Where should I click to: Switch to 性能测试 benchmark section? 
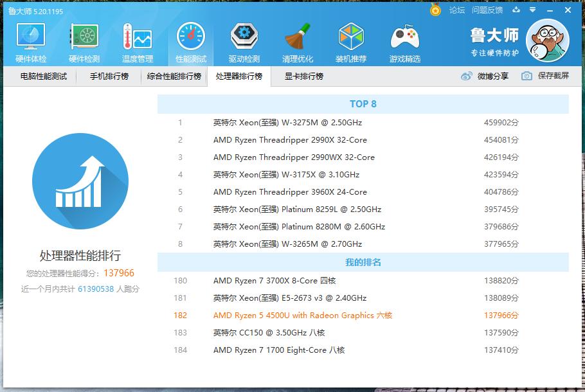(x=190, y=40)
